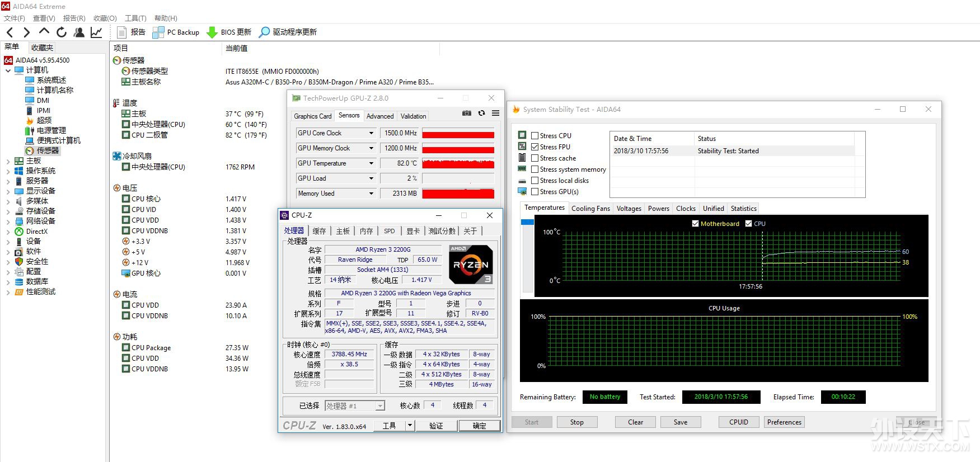Screen dimensions: 980x462
Task: Select 电源管理 power management tree item
Action: tap(45, 130)
